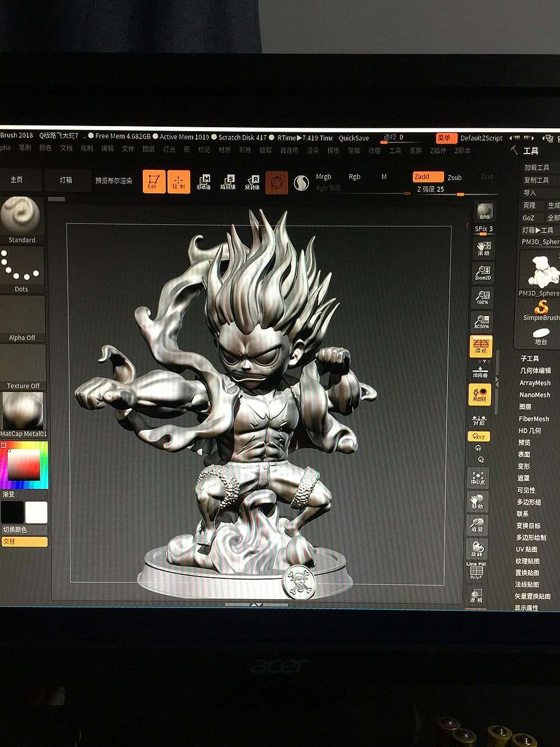Screen dimensions: 560x747
Task: Open the 材质 (Material) menu
Action: (225, 150)
